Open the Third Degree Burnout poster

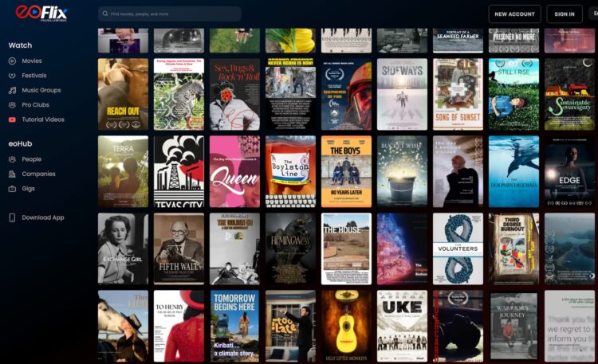tap(513, 249)
